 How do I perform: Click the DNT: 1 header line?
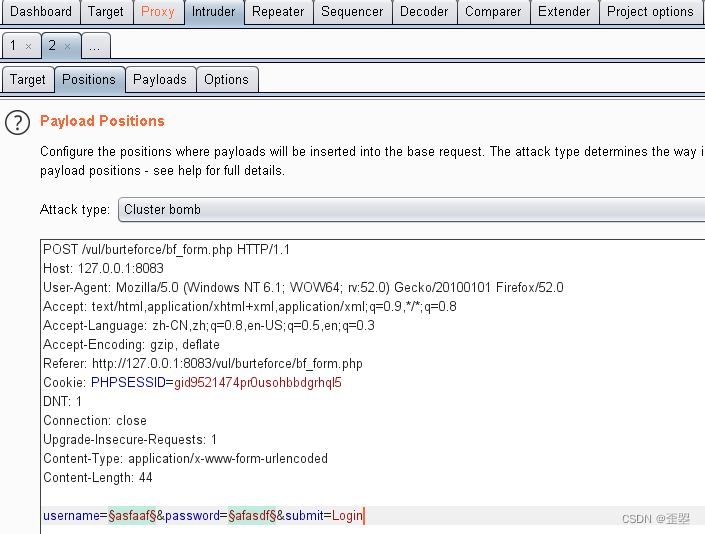(62, 401)
